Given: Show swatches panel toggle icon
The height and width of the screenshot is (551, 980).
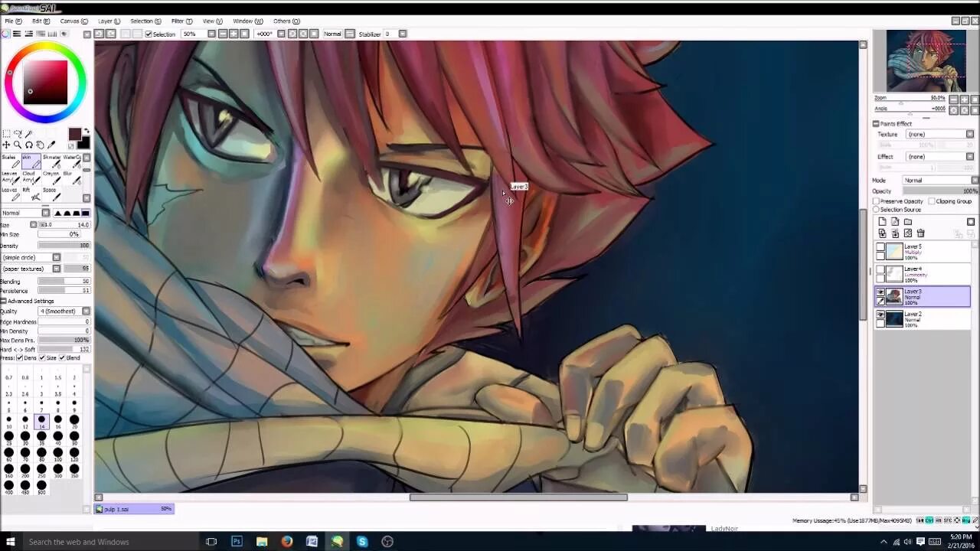Looking at the screenshot, I should 53,34.
